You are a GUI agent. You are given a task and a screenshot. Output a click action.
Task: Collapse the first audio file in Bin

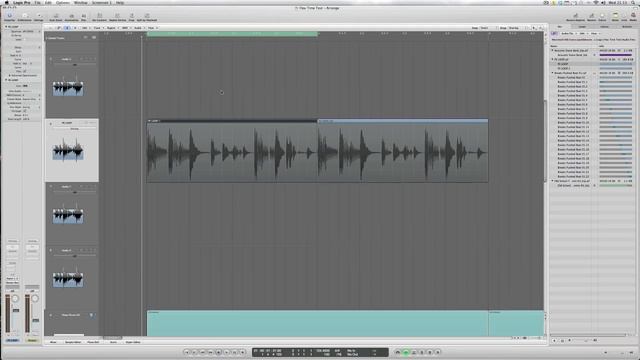(x=553, y=51)
